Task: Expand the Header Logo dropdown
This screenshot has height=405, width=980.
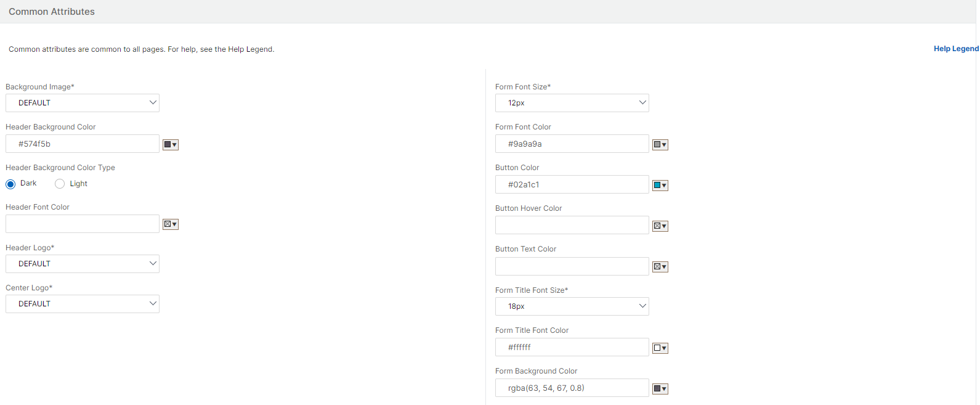Action: 83,264
